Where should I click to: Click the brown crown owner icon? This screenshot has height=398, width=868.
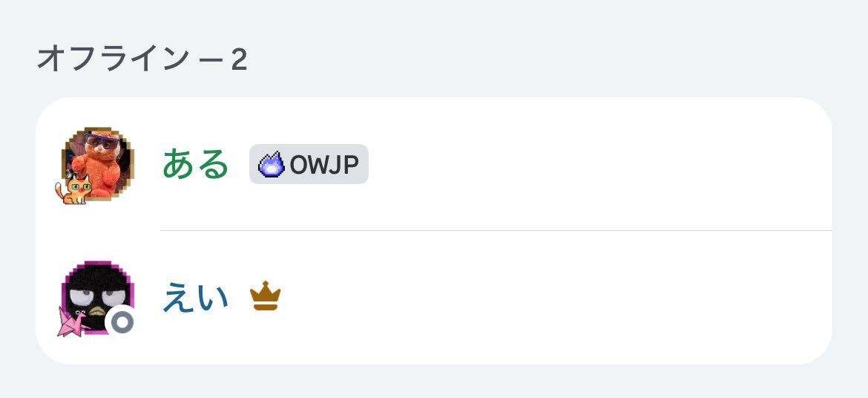point(265,298)
